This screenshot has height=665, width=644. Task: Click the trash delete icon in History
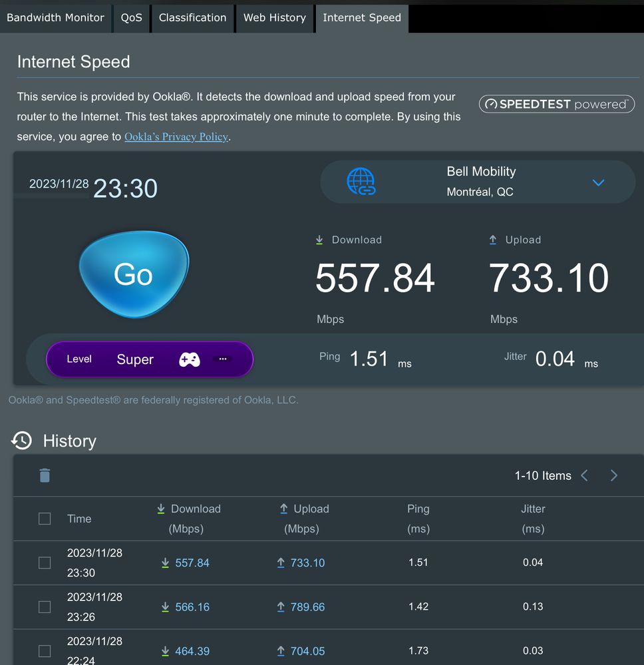45,475
